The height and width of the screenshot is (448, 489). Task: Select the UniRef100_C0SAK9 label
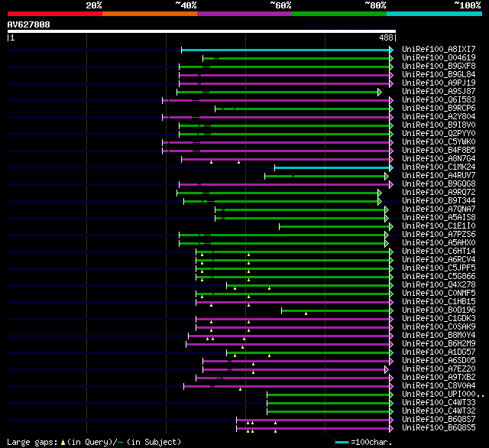click(439, 327)
